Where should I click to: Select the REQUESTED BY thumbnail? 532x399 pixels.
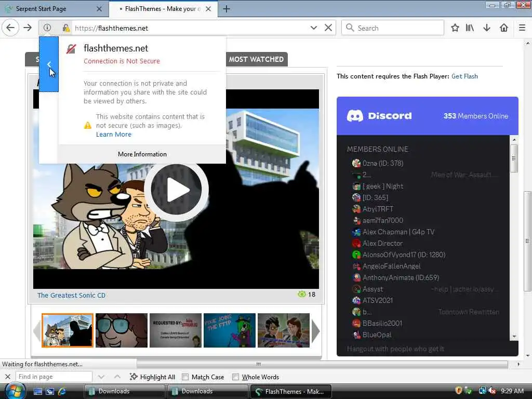(176, 330)
